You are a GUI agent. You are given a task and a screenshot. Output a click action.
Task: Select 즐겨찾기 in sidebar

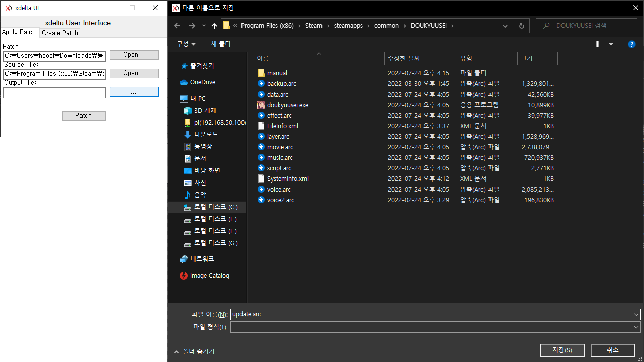pos(197,66)
